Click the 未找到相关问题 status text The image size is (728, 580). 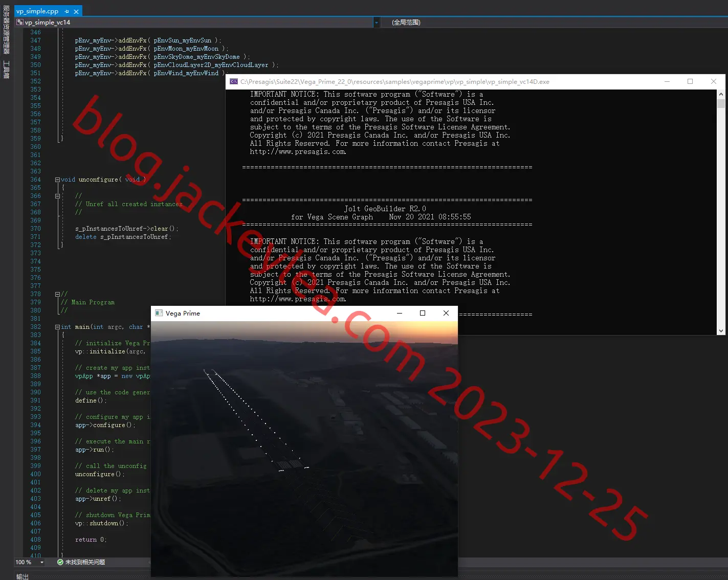pyautogui.click(x=85, y=562)
